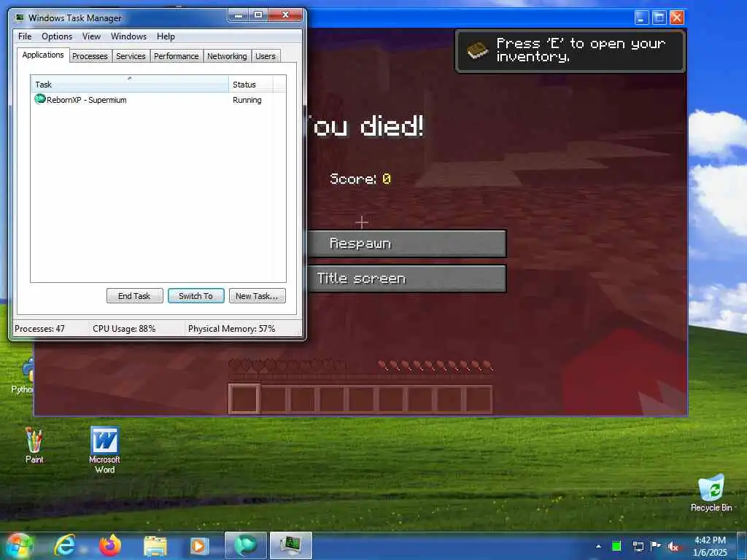Viewport: 747px width, 560px height.
Task: Open Firefox from the taskbar
Action: click(110, 545)
